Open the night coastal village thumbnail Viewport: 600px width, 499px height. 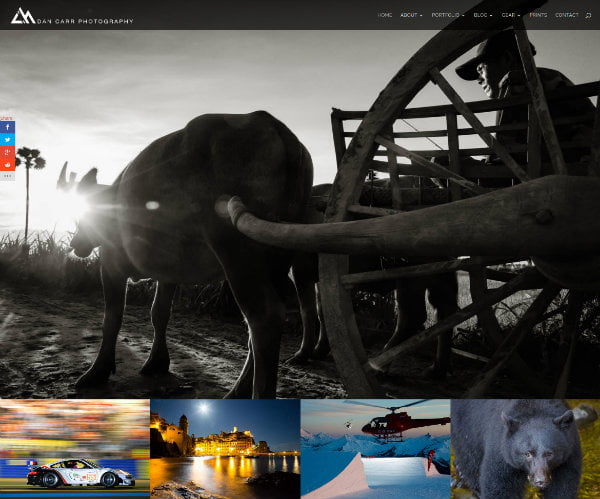[x=225, y=449]
